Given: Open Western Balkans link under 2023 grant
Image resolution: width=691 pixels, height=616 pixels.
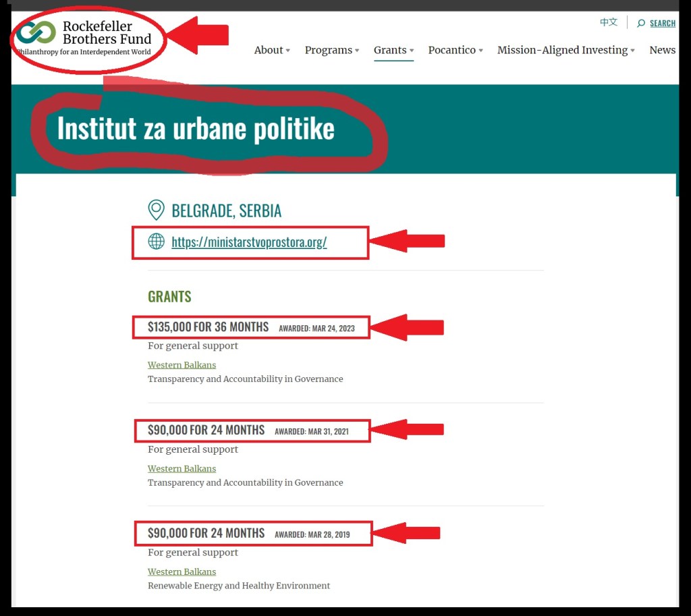Looking at the screenshot, I should 182,365.
